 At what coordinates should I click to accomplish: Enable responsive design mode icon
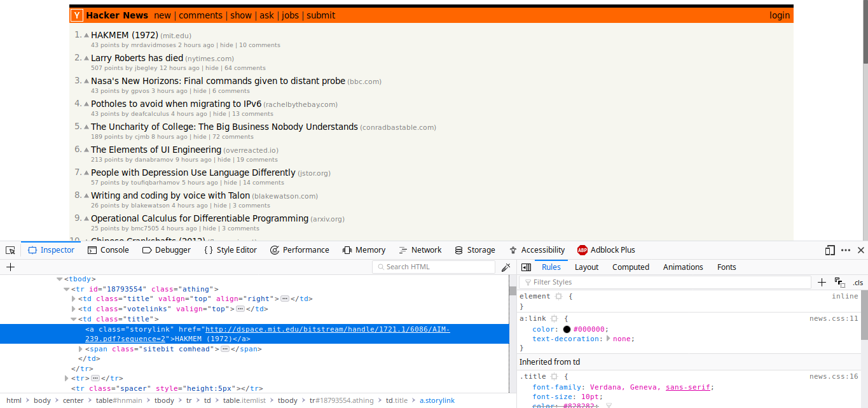[x=830, y=250]
